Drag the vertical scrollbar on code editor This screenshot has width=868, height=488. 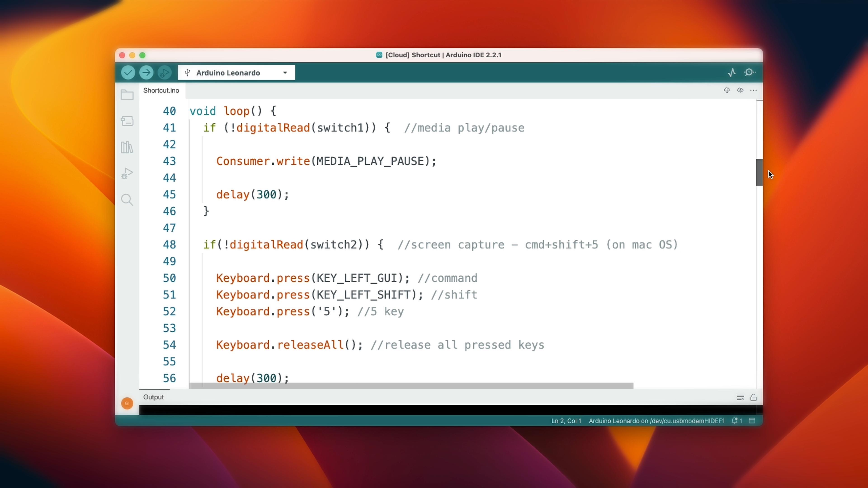click(x=759, y=173)
